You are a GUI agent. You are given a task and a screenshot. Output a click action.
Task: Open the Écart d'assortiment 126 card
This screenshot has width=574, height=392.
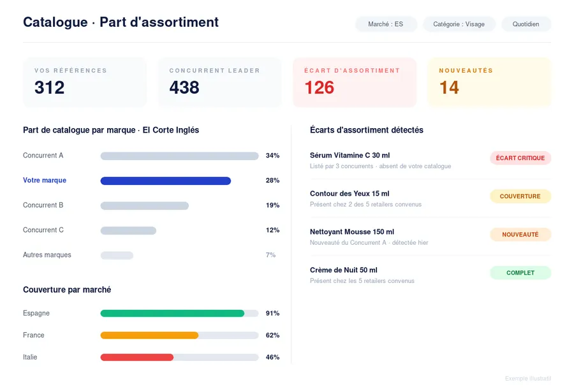[x=355, y=82]
